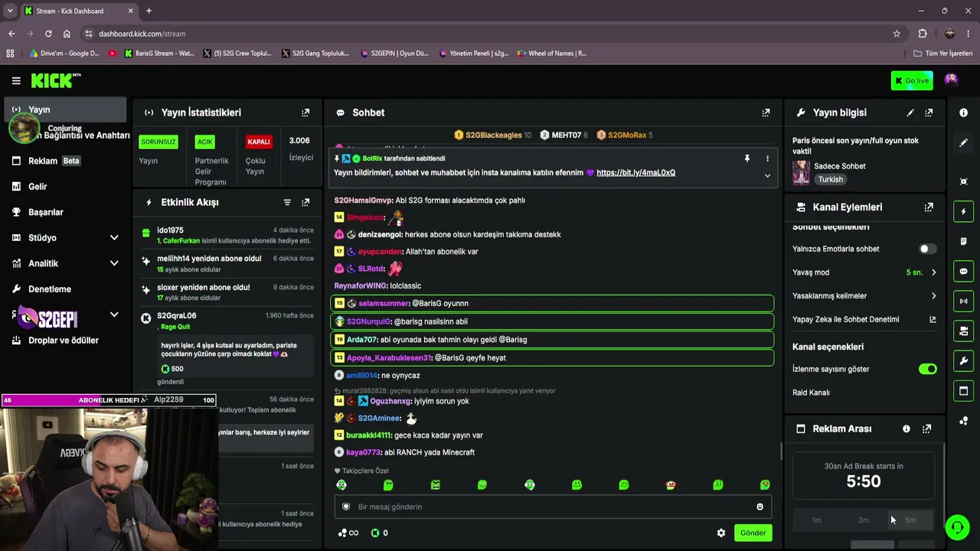Show Reklam Arası info tooltip icon
Image resolution: width=980 pixels, height=551 pixels.
point(906,429)
